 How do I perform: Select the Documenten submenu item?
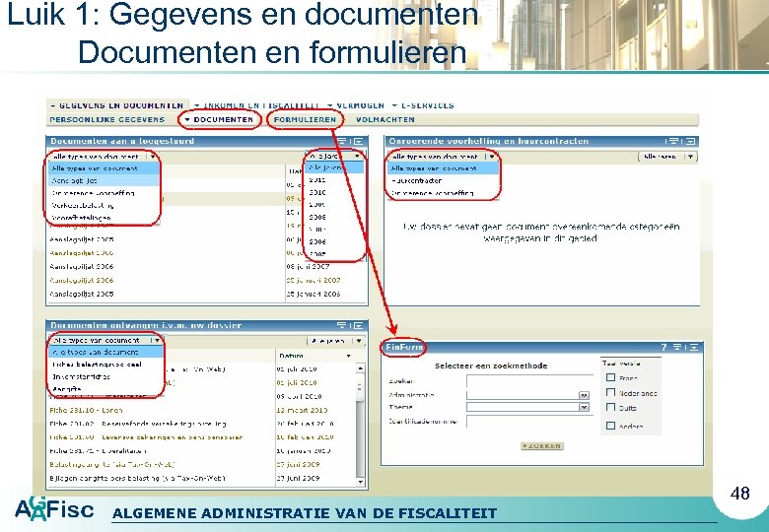tap(219, 119)
